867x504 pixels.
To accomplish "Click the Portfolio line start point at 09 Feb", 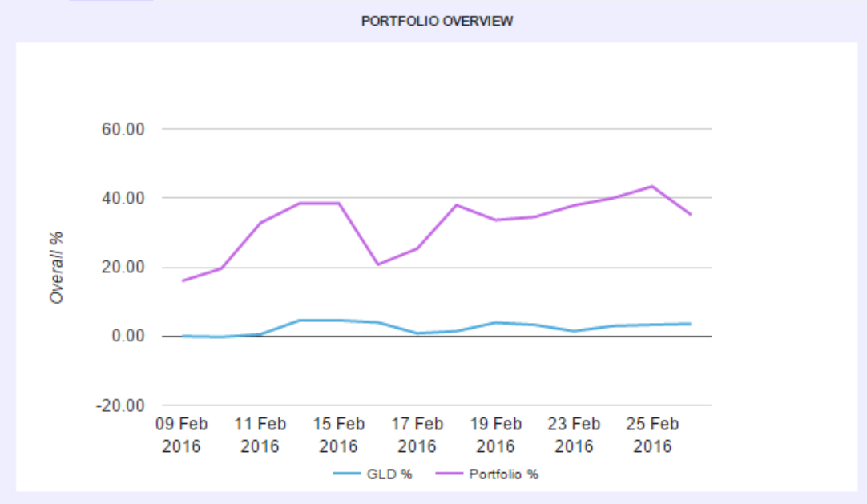I will (x=183, y=280).
